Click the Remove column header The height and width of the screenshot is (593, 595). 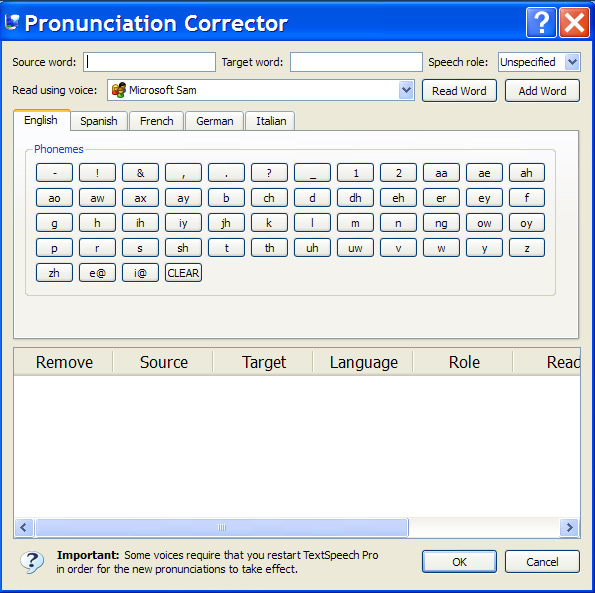click(x=64, y=362)
